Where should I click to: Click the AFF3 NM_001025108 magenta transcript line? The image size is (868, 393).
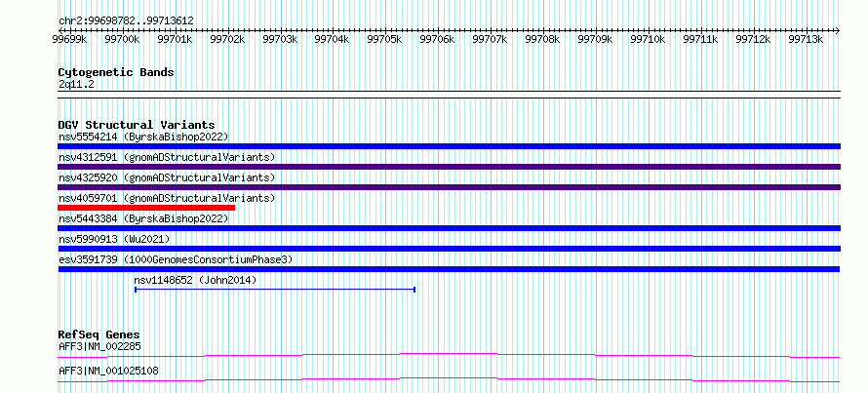(x=449, y=379)
